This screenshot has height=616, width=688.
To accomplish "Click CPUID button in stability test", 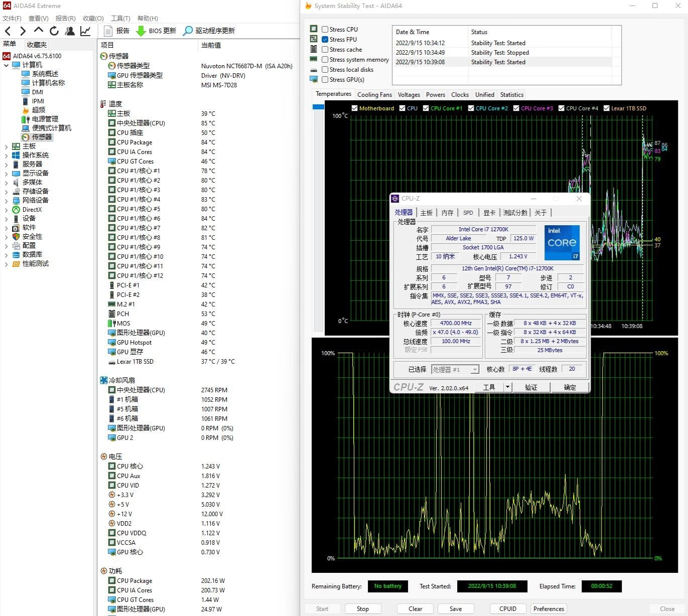I will tap(508, 609).
